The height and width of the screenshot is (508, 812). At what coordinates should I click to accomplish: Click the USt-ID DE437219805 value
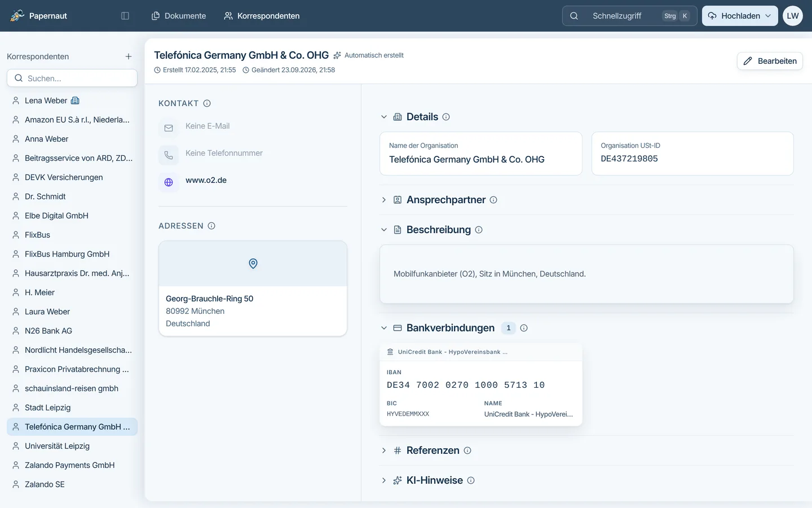629,159
